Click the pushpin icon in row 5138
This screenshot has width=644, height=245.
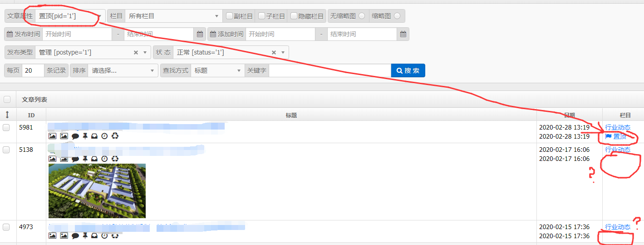85,159
